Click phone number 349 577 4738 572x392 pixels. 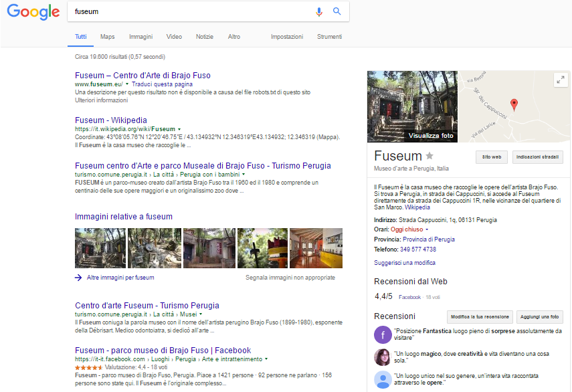pos(418,250)
